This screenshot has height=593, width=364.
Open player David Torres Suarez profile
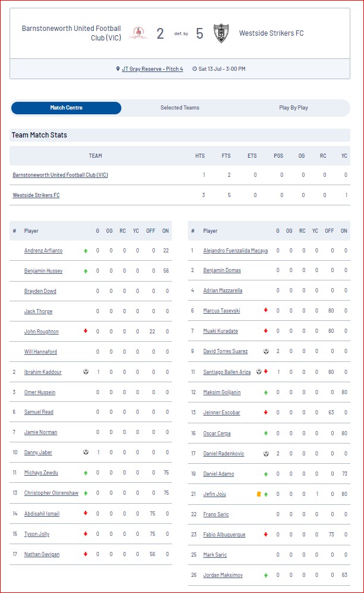coord(225,351)
